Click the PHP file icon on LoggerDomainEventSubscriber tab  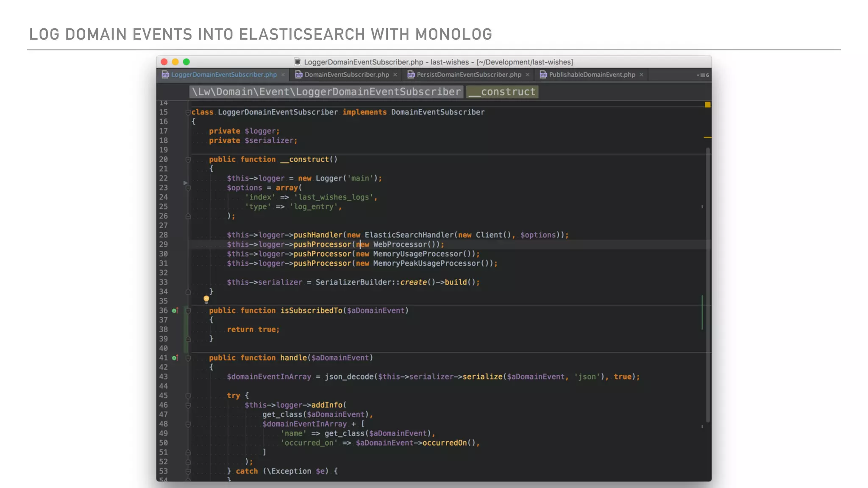(x=165, y=75)
